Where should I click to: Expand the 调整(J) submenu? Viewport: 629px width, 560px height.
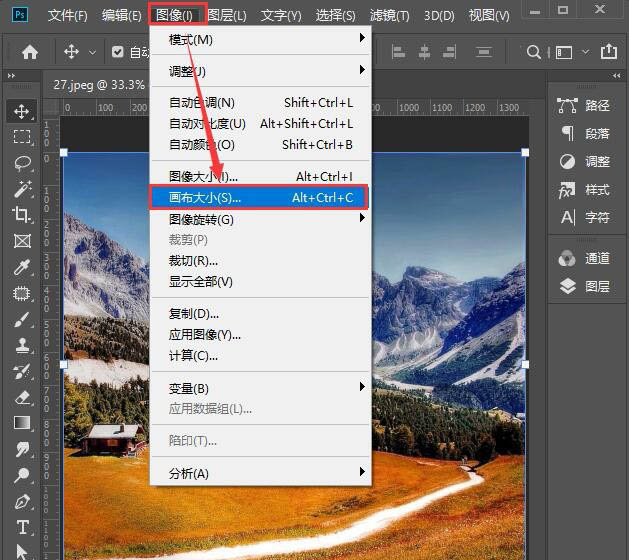pos(260,71)
